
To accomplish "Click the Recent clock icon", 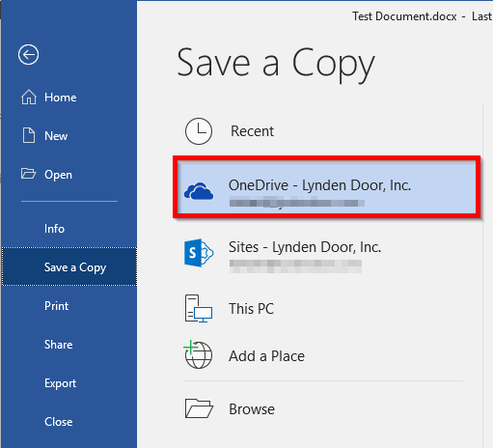I will click(199, 131).
